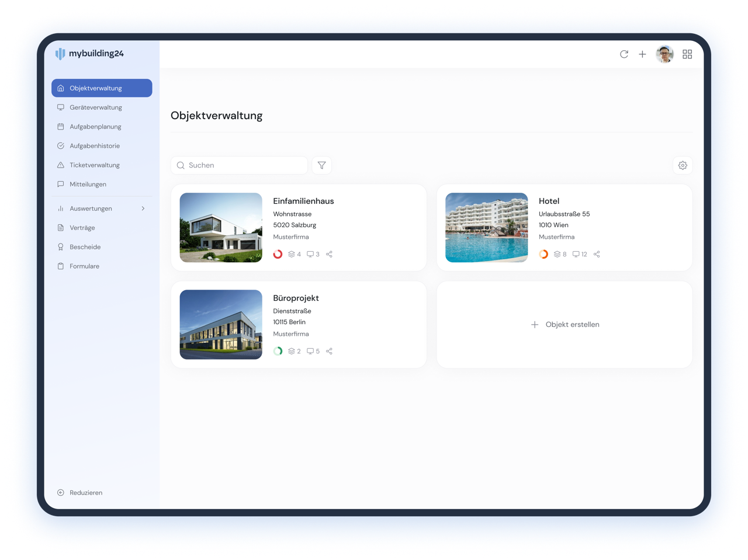
Task: Click address text 5020 Salzburg
Action: [295, 225]
